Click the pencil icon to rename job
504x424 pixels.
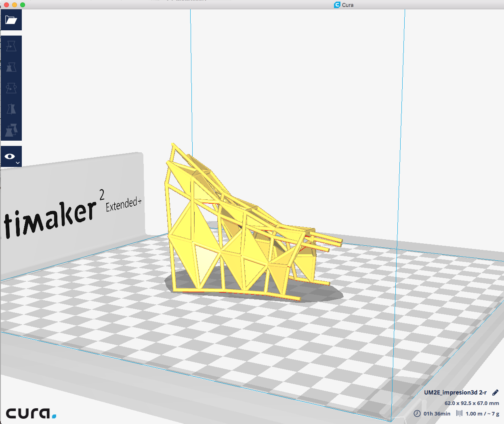pyautogui.click(x=496, y=392)
